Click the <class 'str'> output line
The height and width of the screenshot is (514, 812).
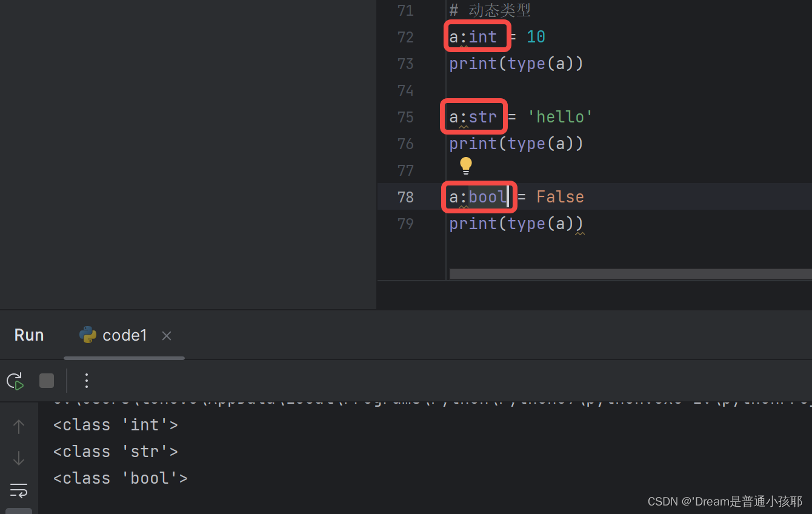point(116,452)
